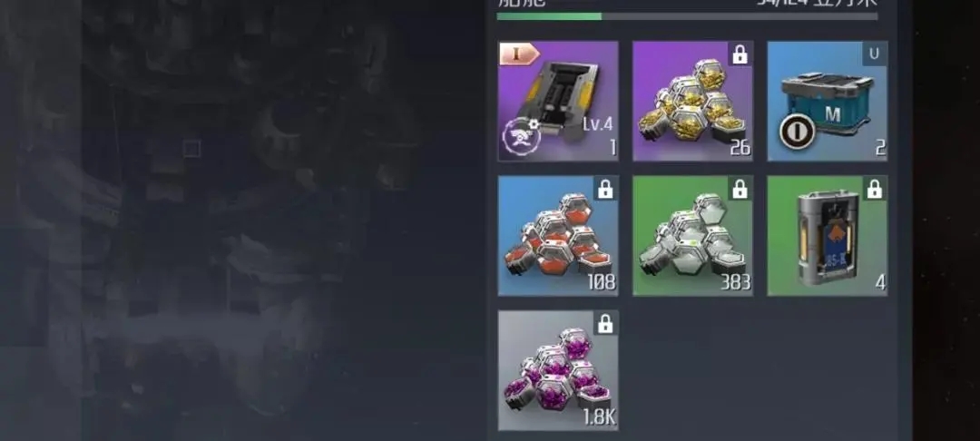Viewport: 980px width, 441px height.
Task: Select the purple crystal ore stack 1.8K
Action: pyautogui.click(x=558, y=370)
